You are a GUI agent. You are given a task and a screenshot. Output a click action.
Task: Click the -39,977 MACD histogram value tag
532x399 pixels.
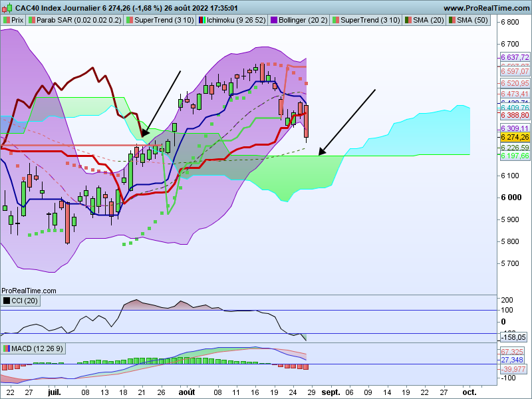click(513, 369)
